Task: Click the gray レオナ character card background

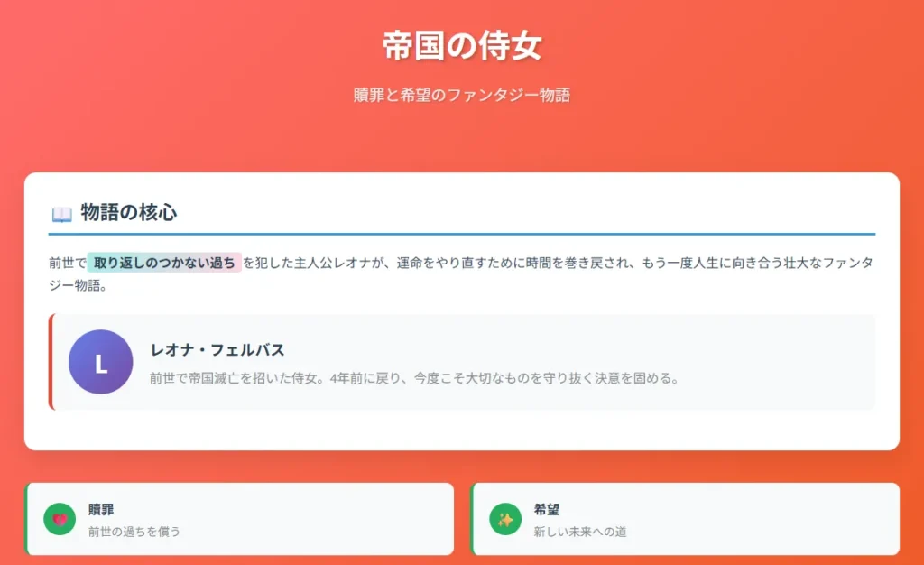Action: pyautogui.click(x=462, y=362)
